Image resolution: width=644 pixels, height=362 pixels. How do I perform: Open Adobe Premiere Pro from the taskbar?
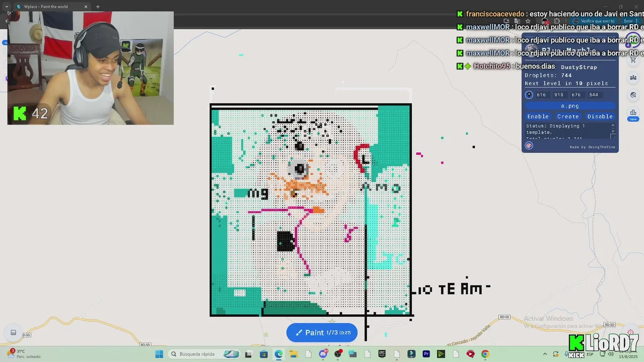pyautogui.click(x=426, y=354)
